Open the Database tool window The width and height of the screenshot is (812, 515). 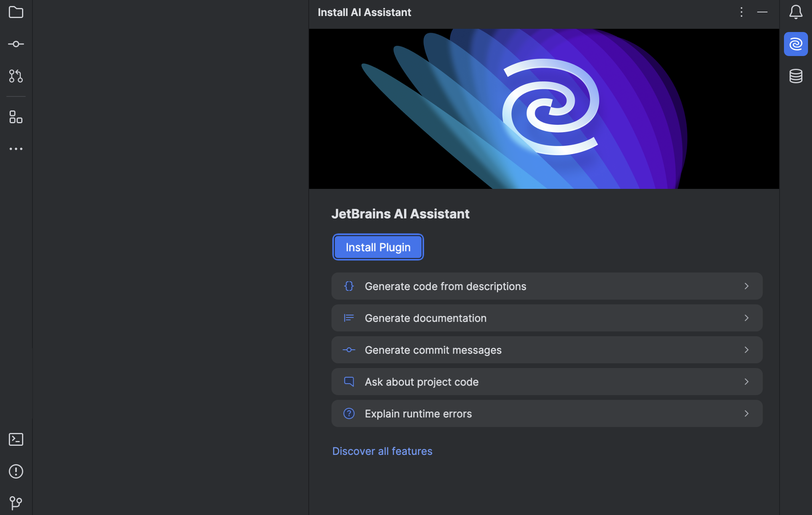click(x=796, y=76)
